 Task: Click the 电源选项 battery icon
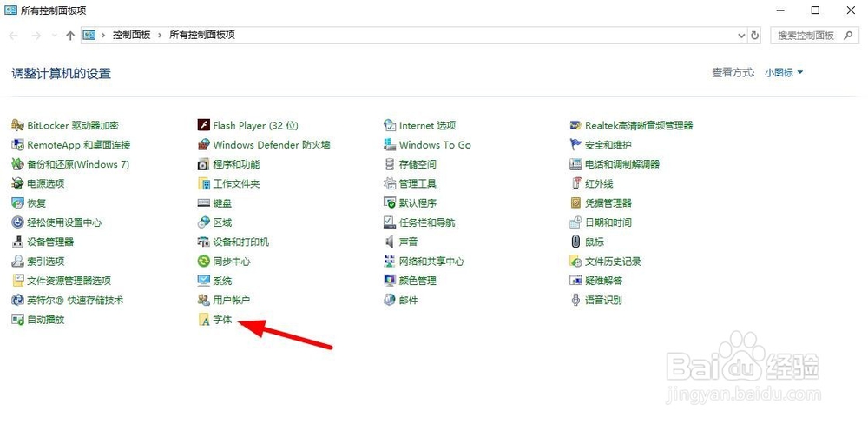coord(17,184)
